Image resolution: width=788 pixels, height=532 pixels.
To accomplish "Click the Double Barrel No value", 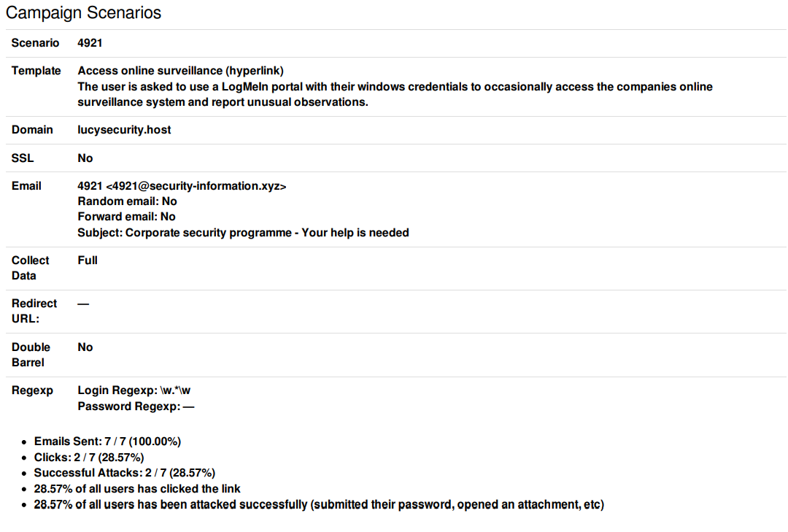I will 85,347.
